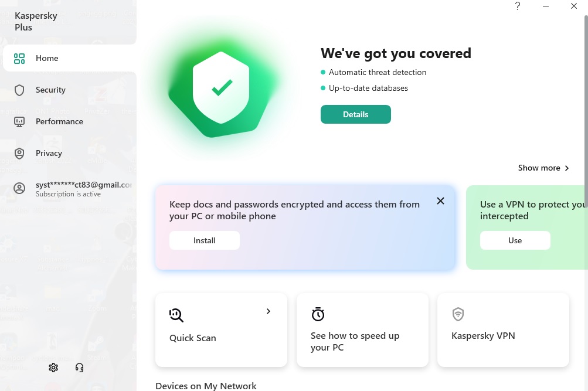588x391 pixels.
Task: Open support via the headset icon
Action: [80, 368]
